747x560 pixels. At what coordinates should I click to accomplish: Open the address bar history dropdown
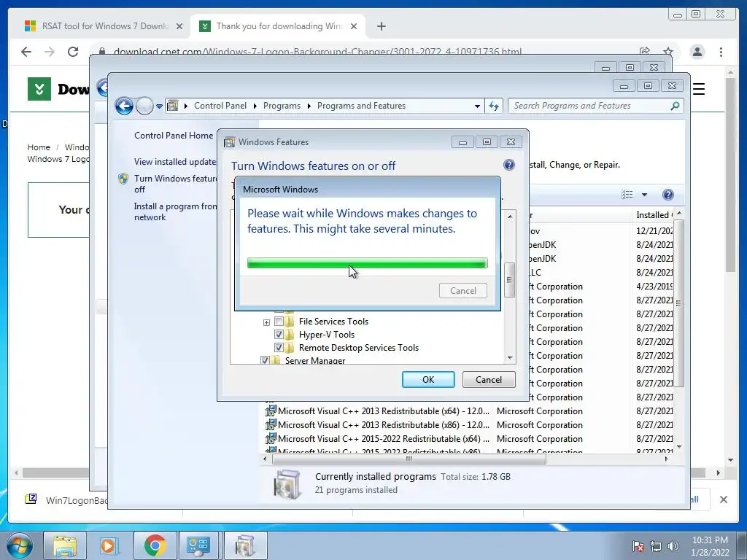coord(477,106)
